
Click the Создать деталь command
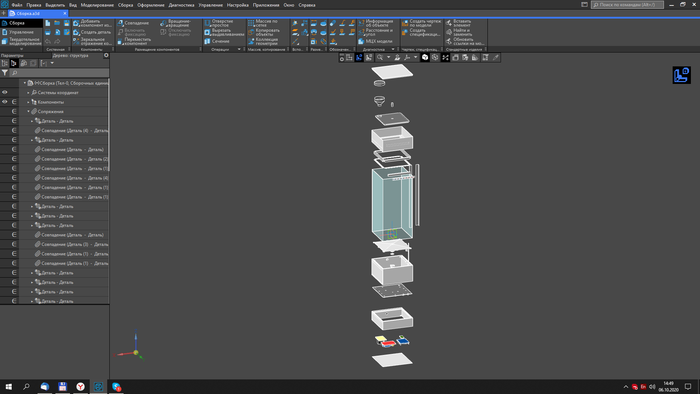point(92,32)
